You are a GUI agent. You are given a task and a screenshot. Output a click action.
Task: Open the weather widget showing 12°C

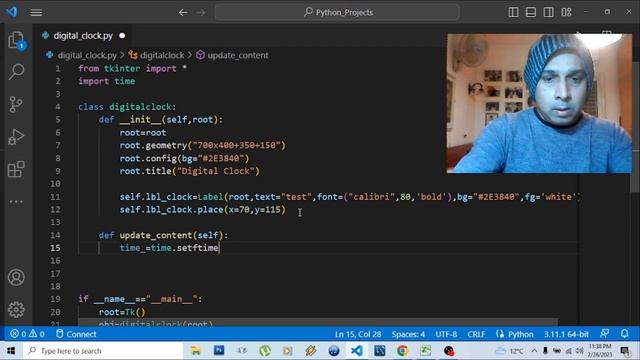509,351
